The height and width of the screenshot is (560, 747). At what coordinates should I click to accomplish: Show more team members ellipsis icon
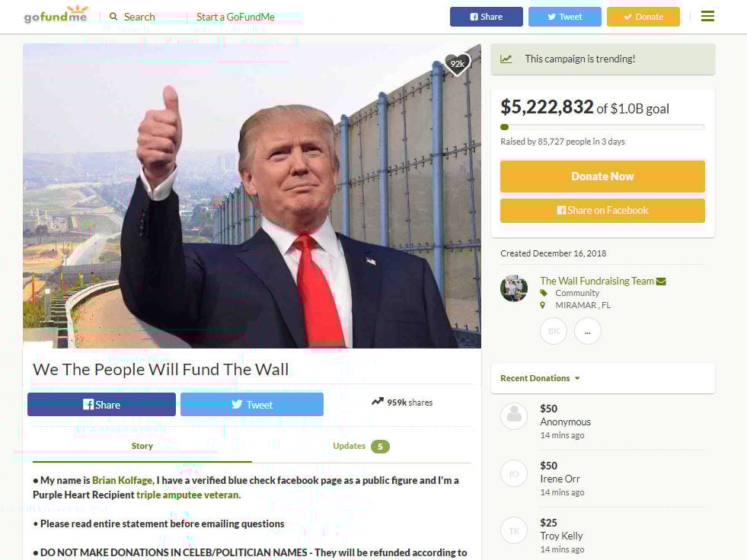(587, 331)
